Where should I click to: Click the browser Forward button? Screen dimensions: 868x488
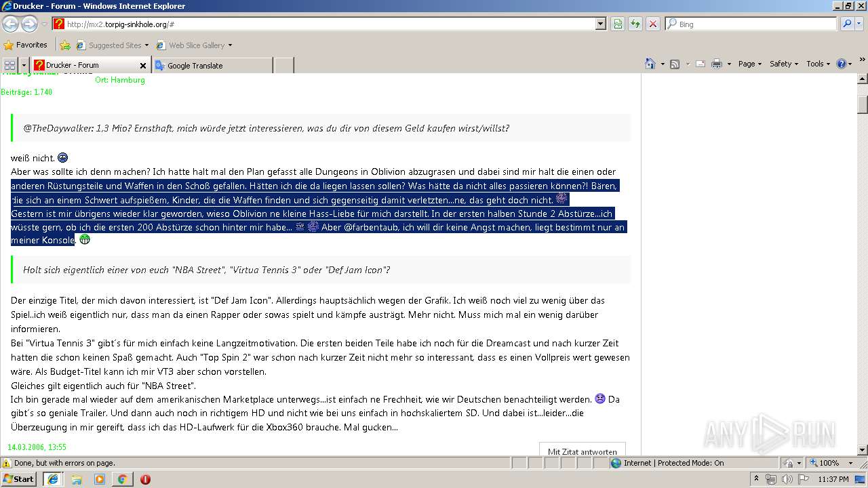point(29,24)
